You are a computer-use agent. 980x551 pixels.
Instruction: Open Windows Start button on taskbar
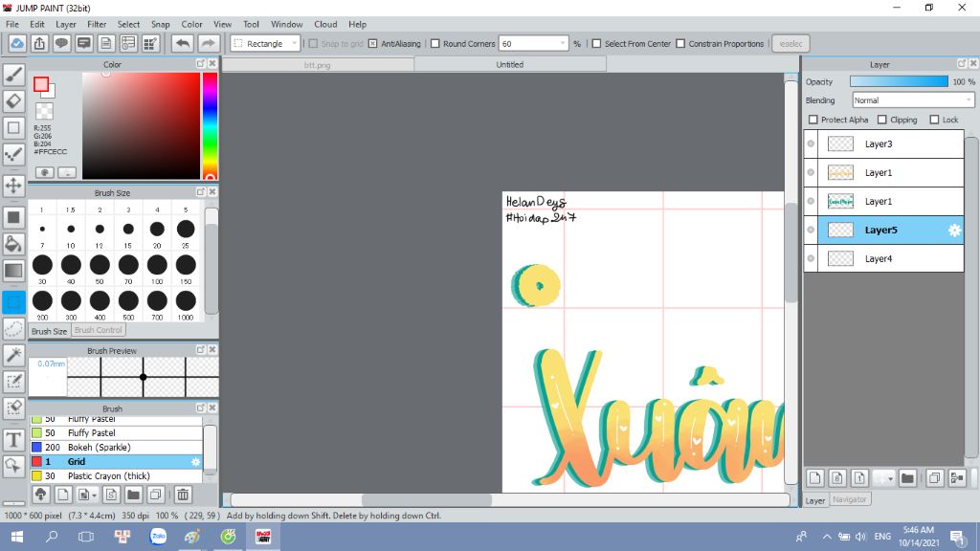point(17,537)
